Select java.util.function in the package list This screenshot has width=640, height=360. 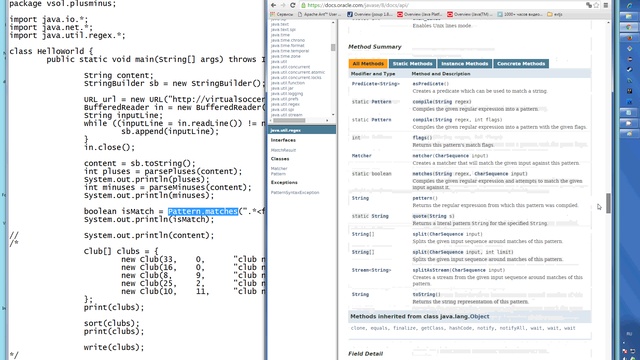[287, 83]
